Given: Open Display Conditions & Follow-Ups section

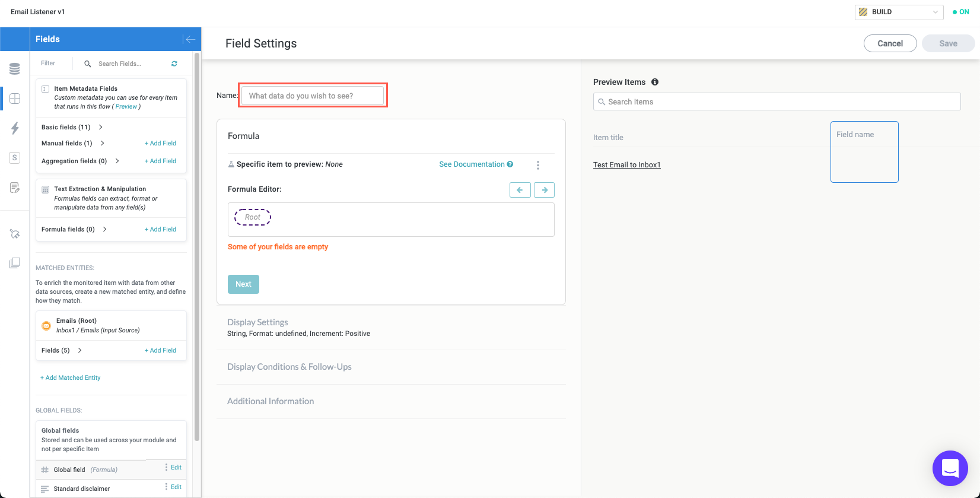Looking at the screenshot, I should (289, 367).
